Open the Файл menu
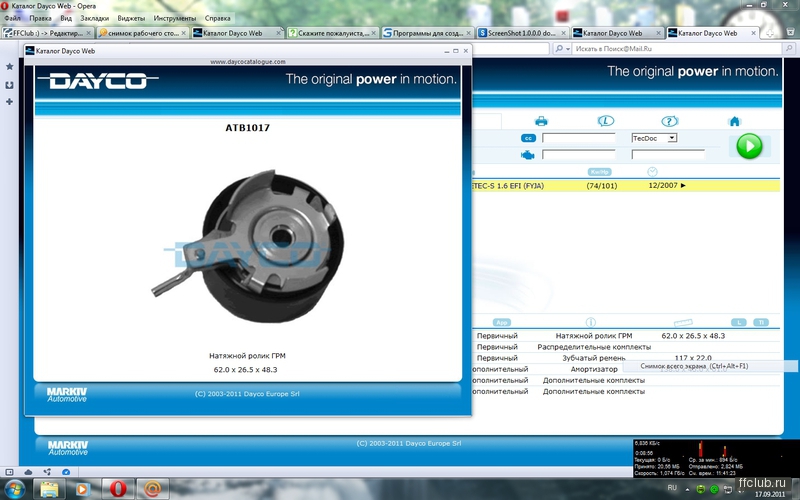The width and height of the screenshot is (800, 500). tap(13, 18)
